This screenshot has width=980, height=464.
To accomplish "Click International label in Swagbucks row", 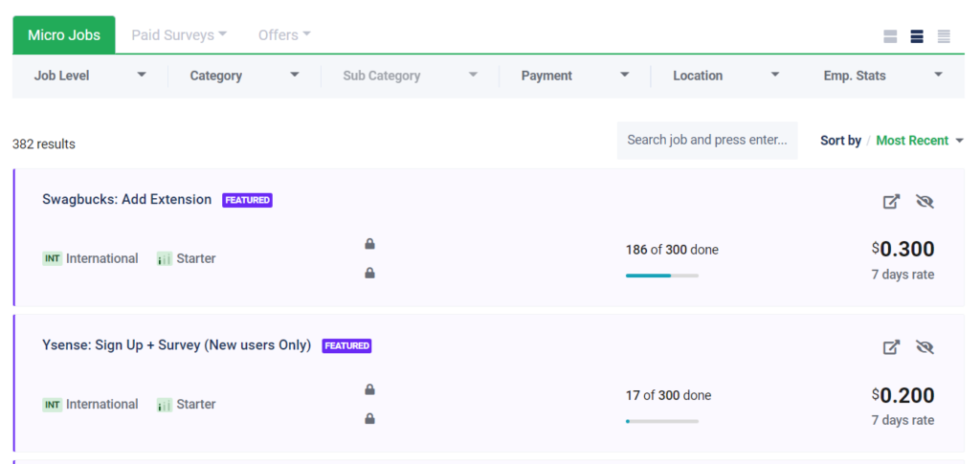I will pyautogui.click(x=102, y=258).
